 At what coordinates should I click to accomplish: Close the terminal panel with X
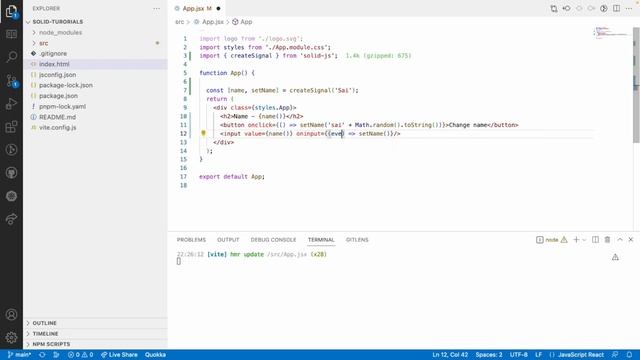click(x=631, y=240)
